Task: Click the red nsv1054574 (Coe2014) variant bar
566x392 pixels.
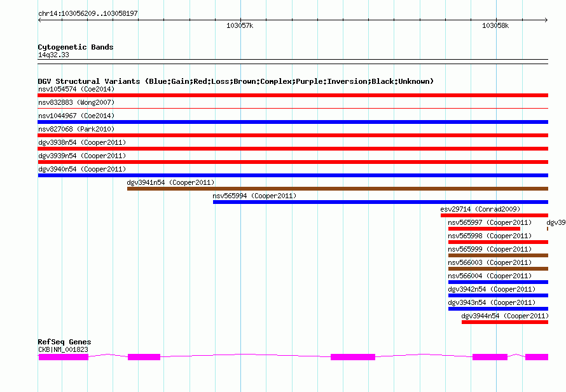Action: [x=293, y=95]
